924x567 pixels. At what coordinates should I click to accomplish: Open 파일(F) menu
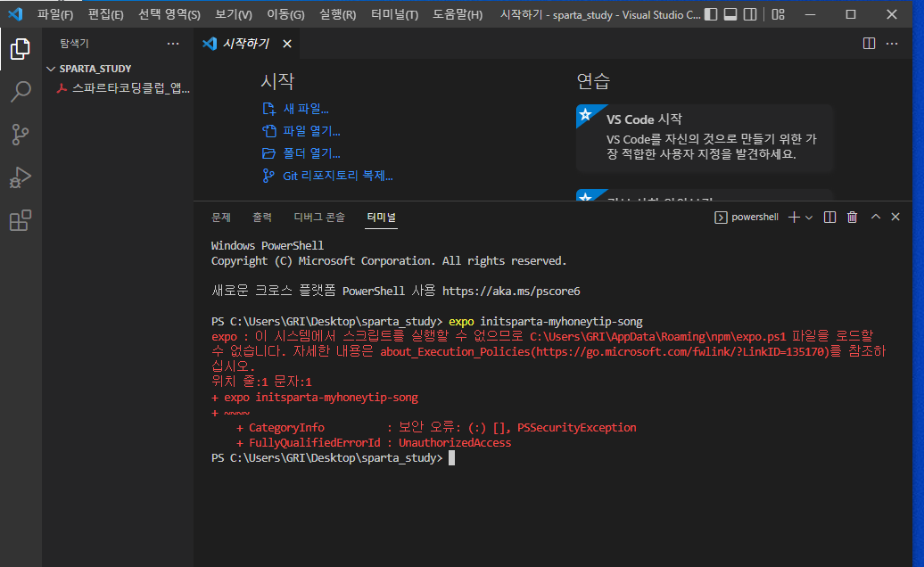coord(55,15)
